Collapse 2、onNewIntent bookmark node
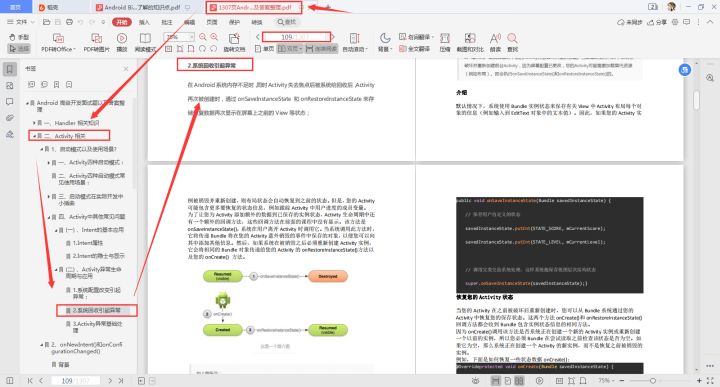This screenshot has width=720, height=387. coord(42,344)
